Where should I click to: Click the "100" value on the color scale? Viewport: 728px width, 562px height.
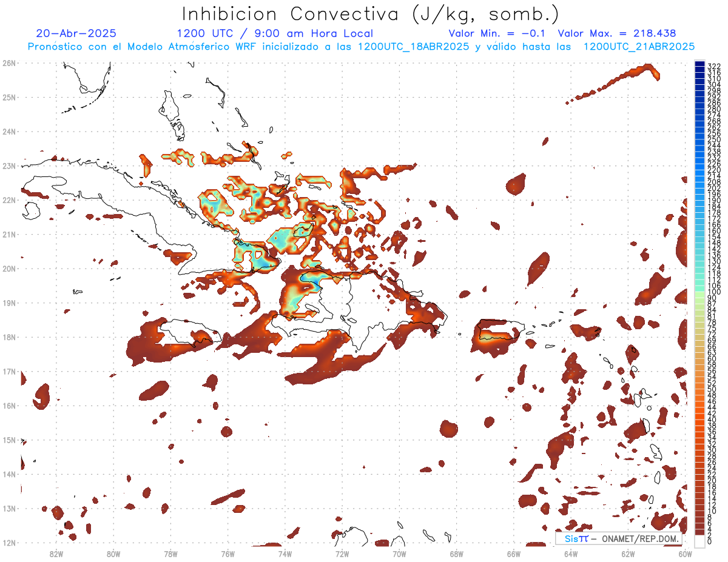pyautogui.click(x=714, y=292)
